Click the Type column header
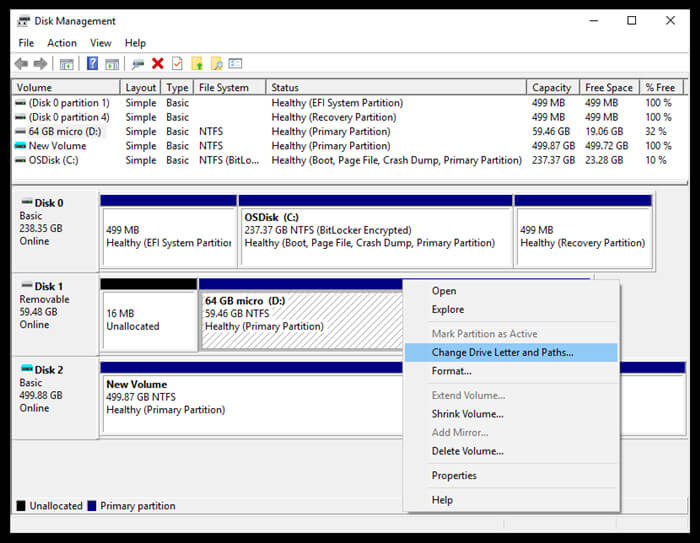This screenshot has width=700, height=543. point(177,88)
